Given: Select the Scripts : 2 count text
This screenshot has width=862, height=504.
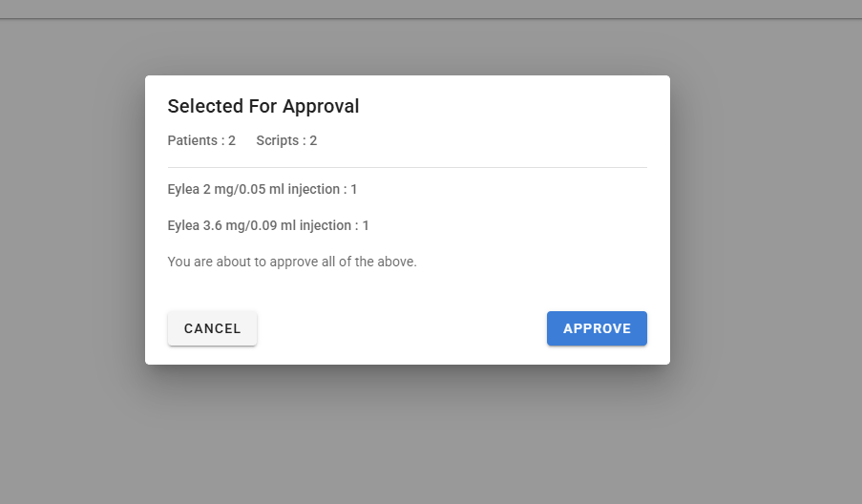Looking at the screenshot, I should click(286, 141).
